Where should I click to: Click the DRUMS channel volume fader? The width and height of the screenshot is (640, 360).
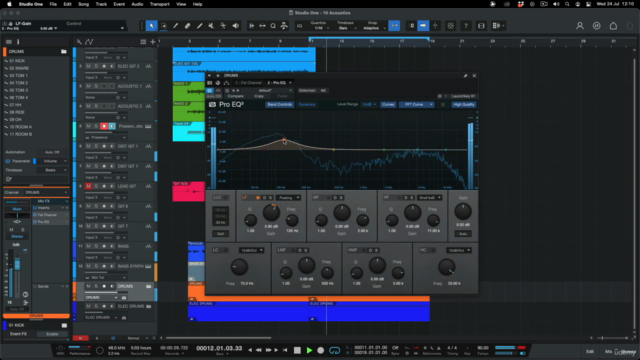tap(17, 264)
